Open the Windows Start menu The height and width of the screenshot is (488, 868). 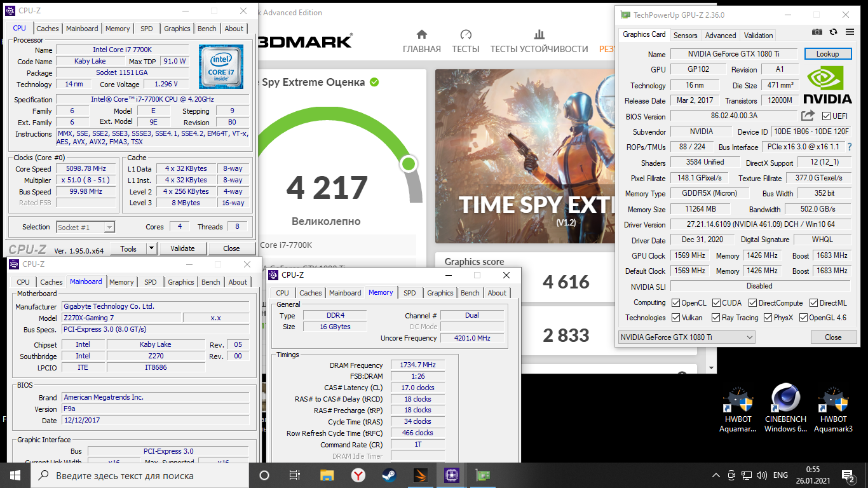coord(15,475)
